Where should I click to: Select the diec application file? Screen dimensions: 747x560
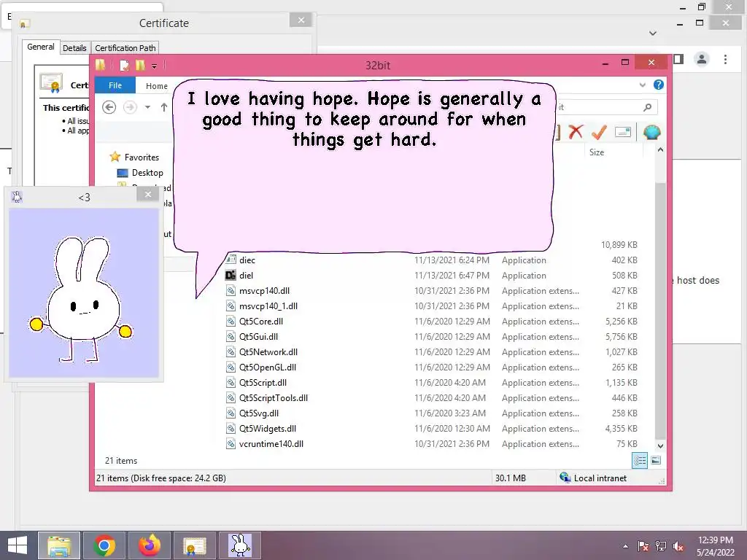click(x=247, y=260)
